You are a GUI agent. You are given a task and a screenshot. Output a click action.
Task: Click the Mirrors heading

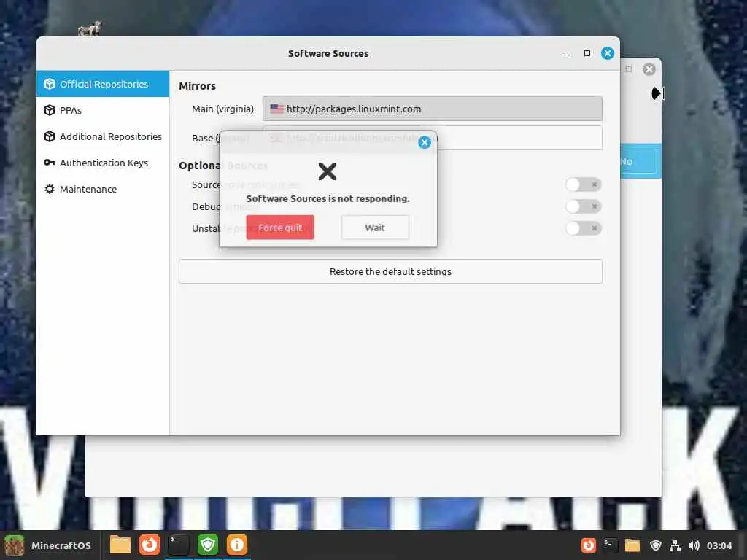[197, 86]
